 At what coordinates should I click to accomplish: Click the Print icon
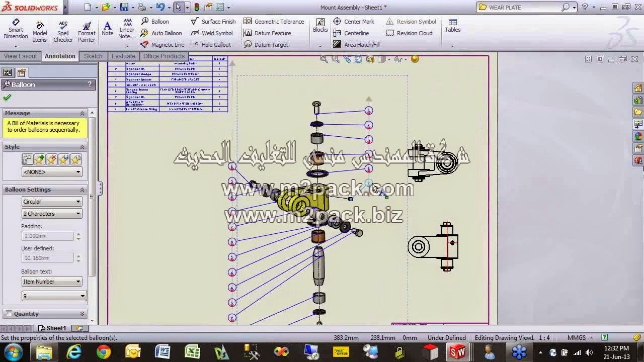click(142, 7)
